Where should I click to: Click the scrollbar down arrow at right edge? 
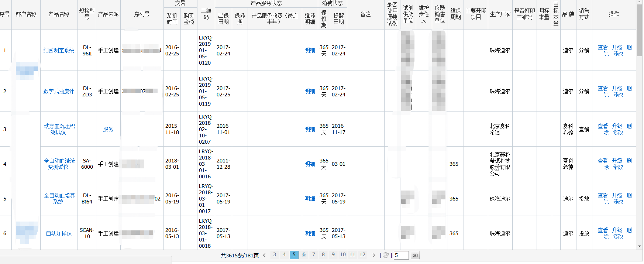pyautogui.click(x=640, y=246)
